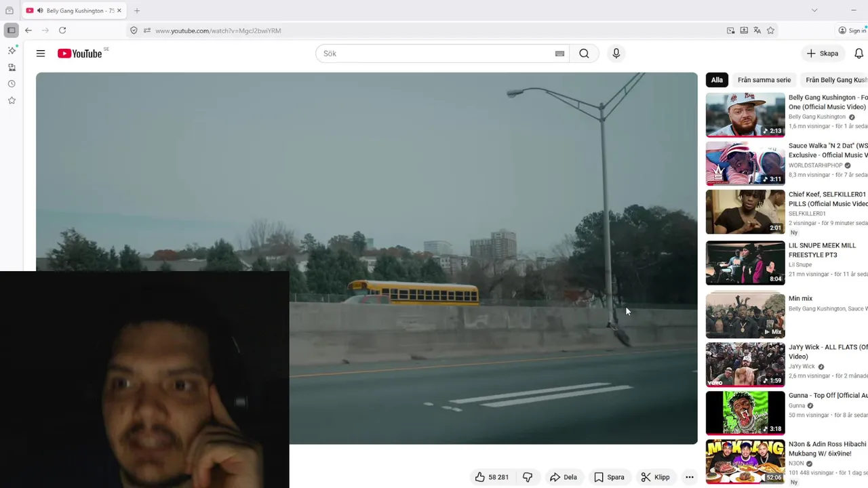Open Sauce Walka N 2 Dat thumbnail
The width and height of the screenshot is (868, 488).
point(745,163)
